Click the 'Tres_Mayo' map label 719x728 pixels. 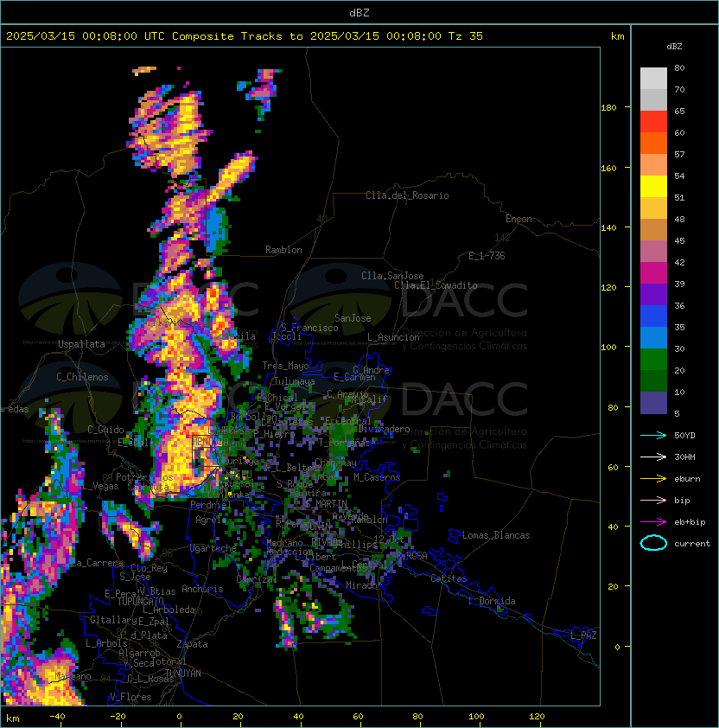285,366
